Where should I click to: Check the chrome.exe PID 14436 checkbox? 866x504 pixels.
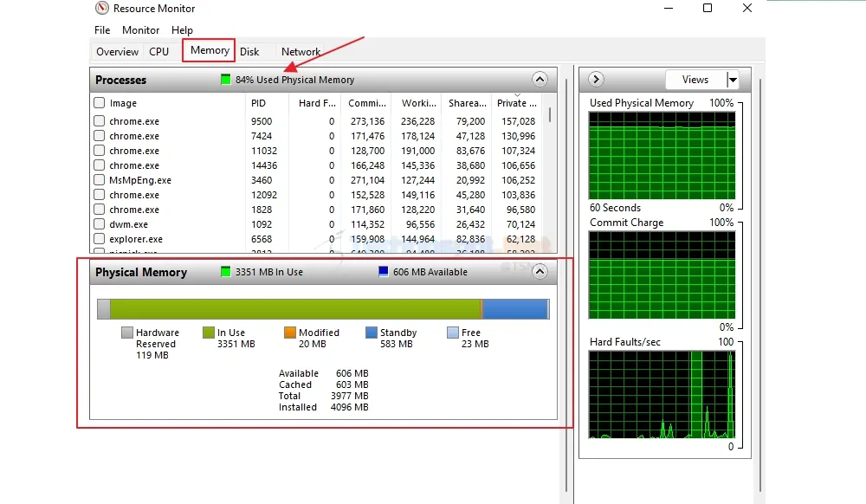point(100,165)
